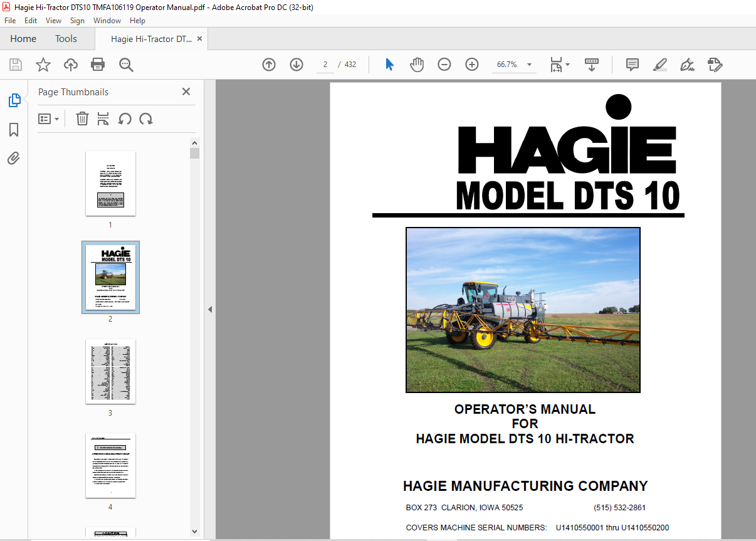Close the Hagie Hi-Tractor document tab
Screen dimensions: 756x541
coord(200,39)
